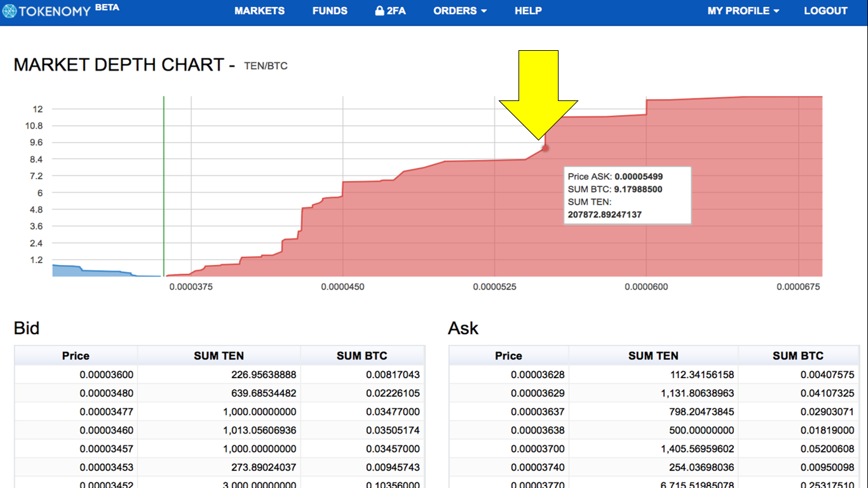This screenshot has width=868, height=488.
Task: Select ask price 0.00003637
Action: pyautogui.click(x=538, y=412)
